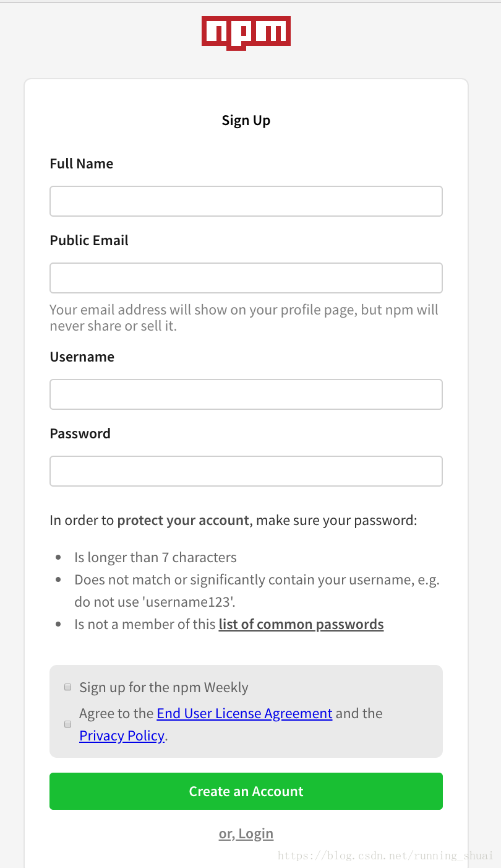Image resolution: width=501 pixels, height=868 pixels.
Task: Click the Username label text
Action: point(82,357)
